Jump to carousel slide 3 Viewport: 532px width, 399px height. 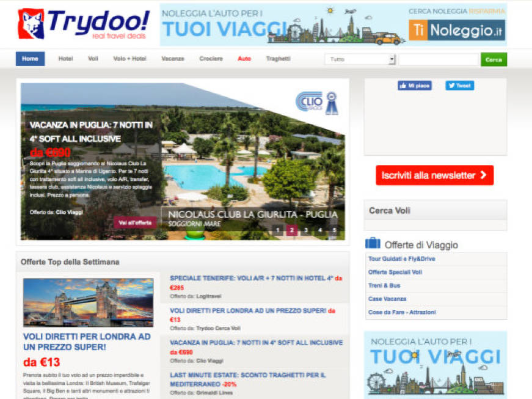(306, 230)
